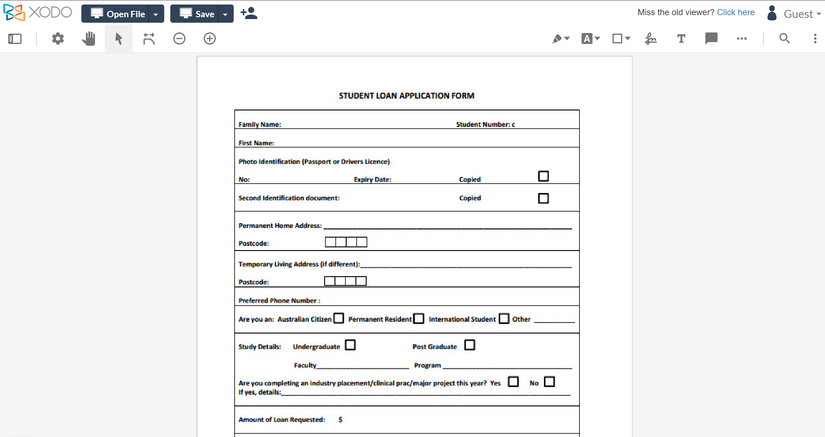Toggle the left sidebar panel
Screen dimensions: 825x437
point(15,38)
